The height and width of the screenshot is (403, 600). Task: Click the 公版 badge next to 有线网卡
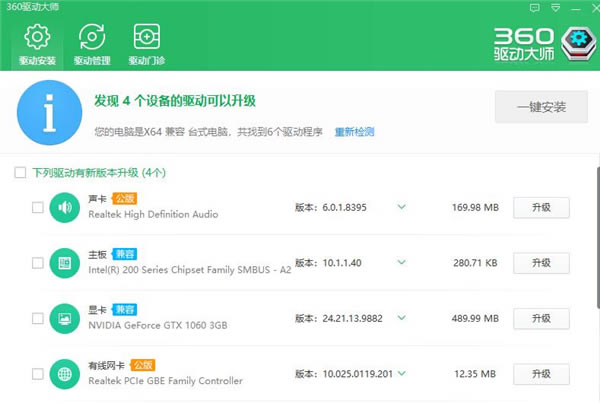coord(142,365)
